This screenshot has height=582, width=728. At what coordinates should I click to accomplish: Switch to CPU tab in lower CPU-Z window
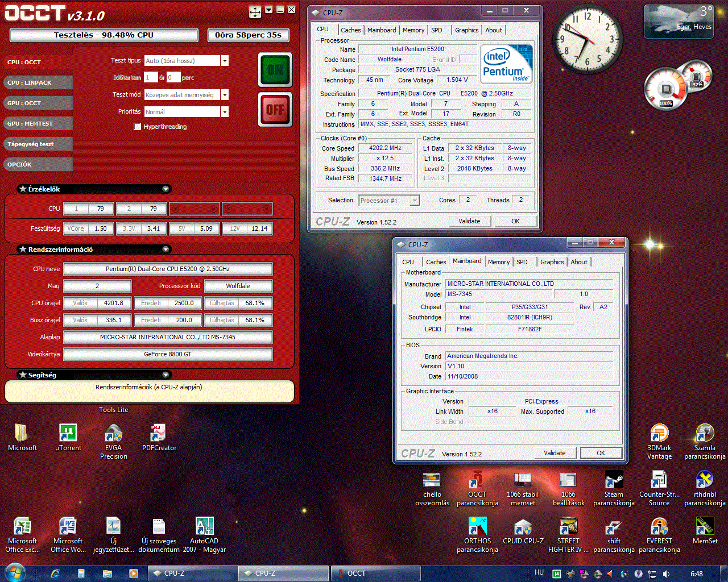[408, 262]
